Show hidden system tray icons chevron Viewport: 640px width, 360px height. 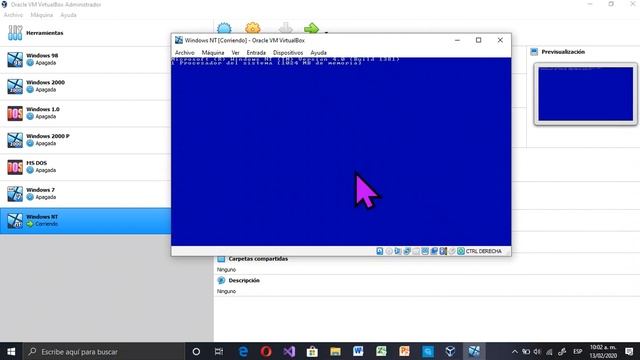515,352
